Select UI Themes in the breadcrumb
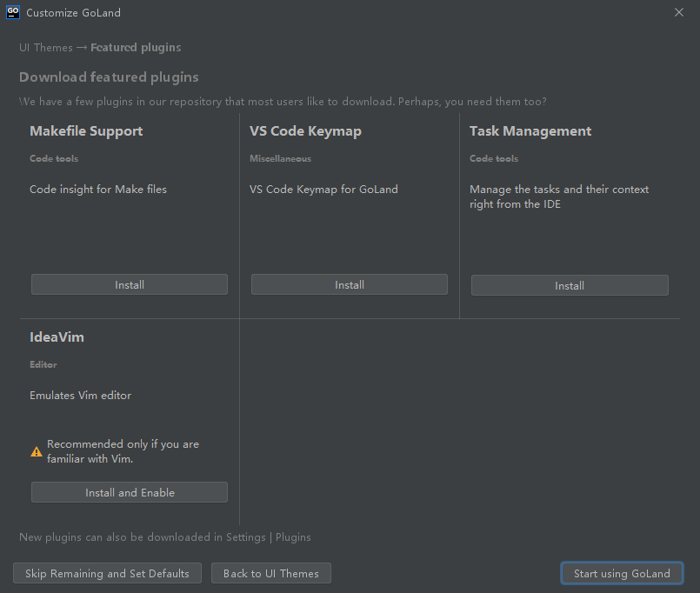700x593 pixels. 45,48
